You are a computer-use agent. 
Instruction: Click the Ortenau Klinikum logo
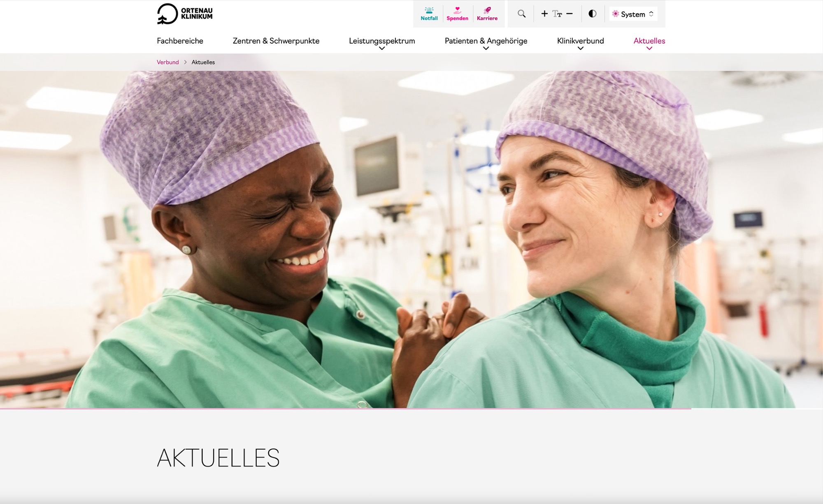(x=185, y=14)
